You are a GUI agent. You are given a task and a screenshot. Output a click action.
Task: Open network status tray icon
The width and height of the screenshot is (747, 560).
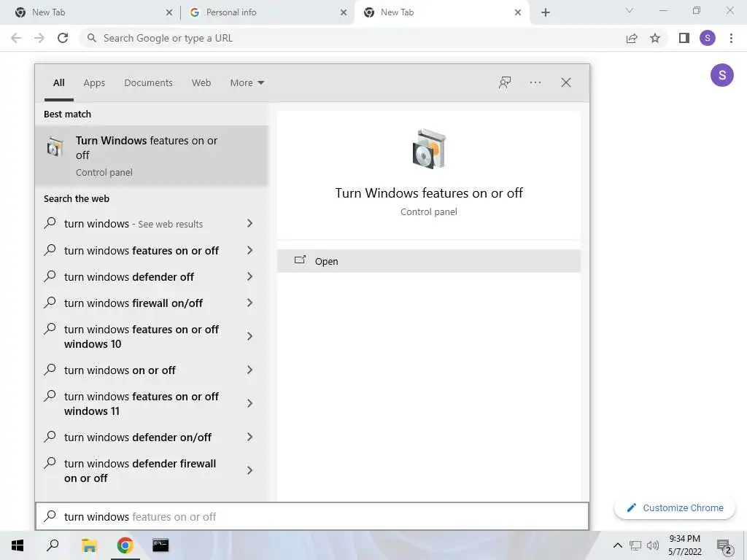tap(635, 545)
